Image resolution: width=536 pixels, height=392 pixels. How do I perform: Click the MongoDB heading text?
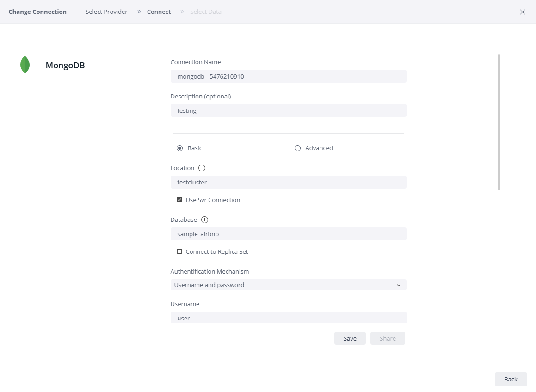65,65
